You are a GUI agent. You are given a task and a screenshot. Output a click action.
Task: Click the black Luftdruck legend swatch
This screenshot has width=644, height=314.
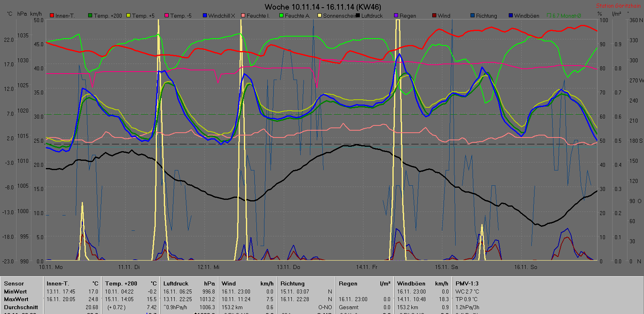click(x=358, y=16)
